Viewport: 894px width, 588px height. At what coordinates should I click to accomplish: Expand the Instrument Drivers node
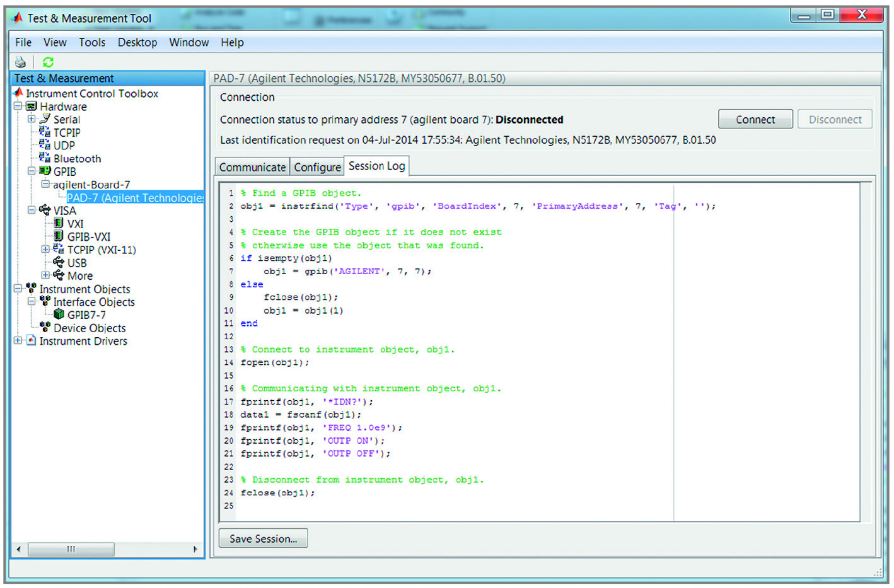pyautogui.click(x=18, y=340)
